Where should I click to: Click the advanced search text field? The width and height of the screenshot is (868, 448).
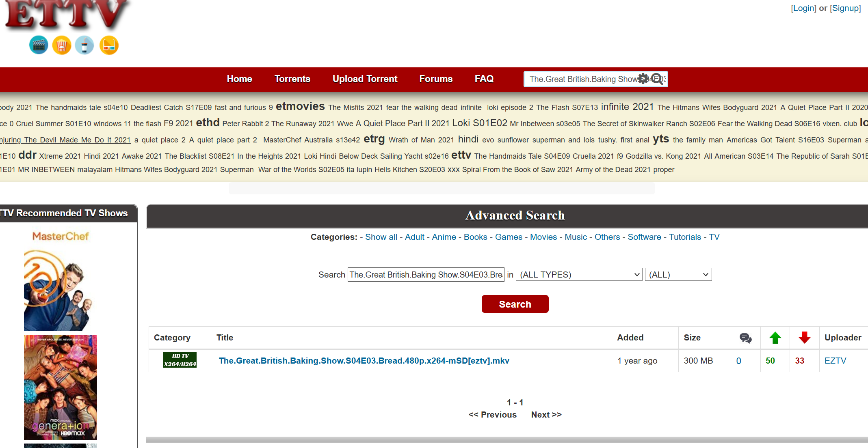click(426, 275)
